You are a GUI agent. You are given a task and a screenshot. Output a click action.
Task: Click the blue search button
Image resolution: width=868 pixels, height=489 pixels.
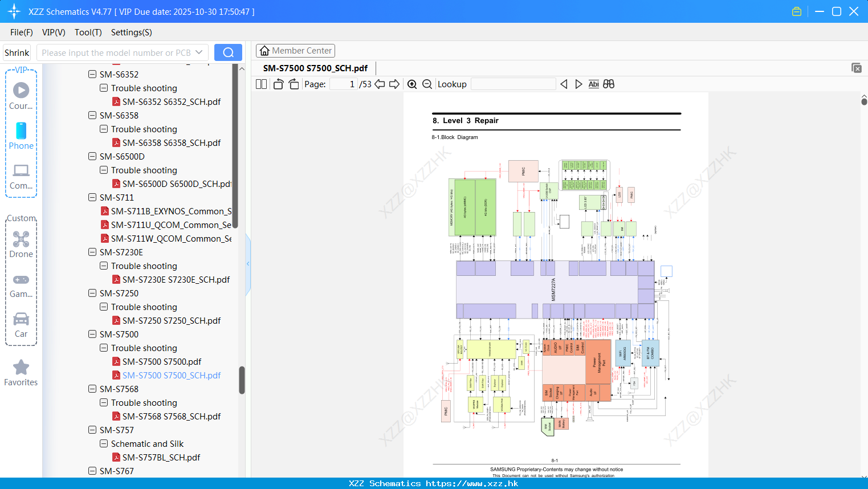(228, 52)
